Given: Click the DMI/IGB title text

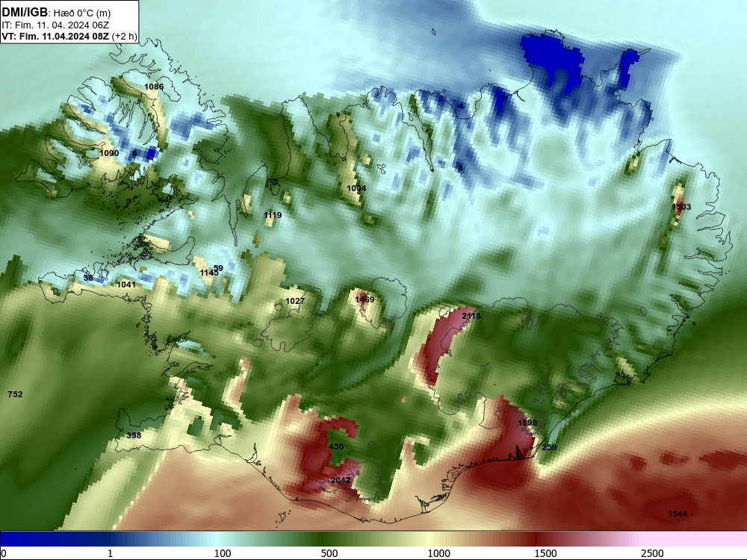Looking at the screenshot, I should pyautogui.click(x=25, y=13).
